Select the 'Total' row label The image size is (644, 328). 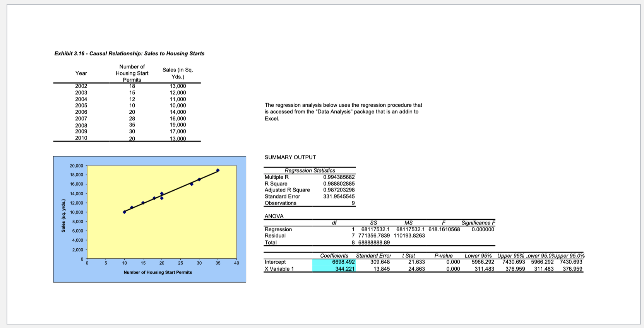coord(271,243)
